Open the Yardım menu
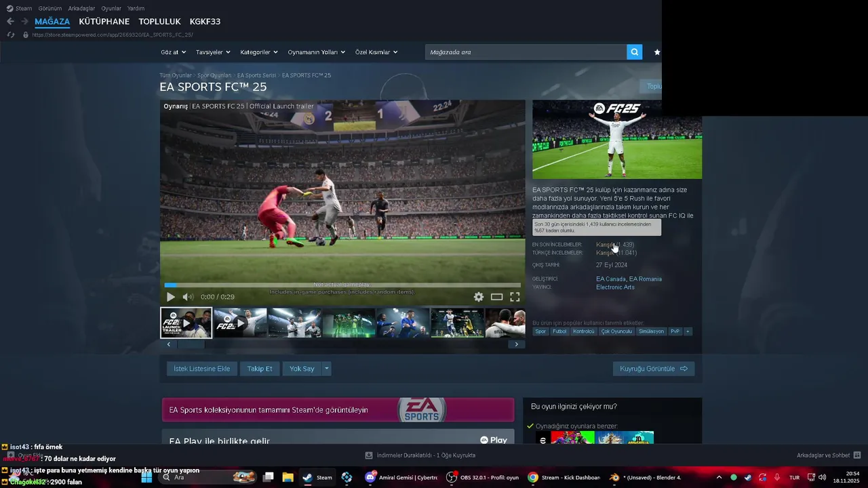868x488 pixels. pyautogui.click(x=136, y=8)
